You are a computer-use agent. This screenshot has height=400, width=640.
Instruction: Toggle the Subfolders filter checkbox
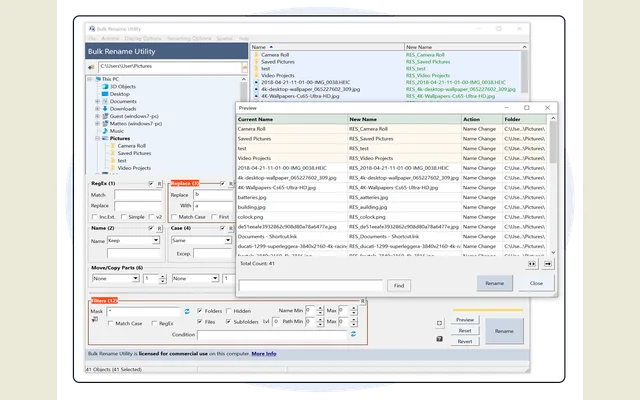(x=229, y=322)
